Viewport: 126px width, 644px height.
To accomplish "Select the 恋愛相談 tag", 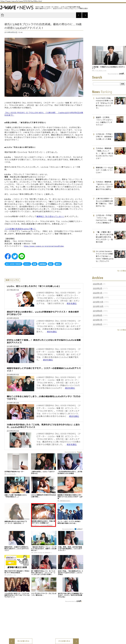I will click(x=42, y=264).
